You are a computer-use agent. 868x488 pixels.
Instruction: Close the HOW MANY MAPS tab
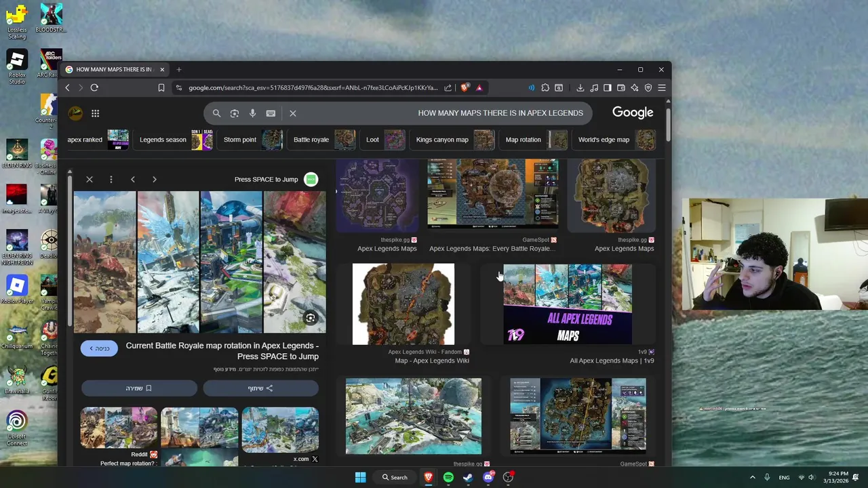click(162, 69)
